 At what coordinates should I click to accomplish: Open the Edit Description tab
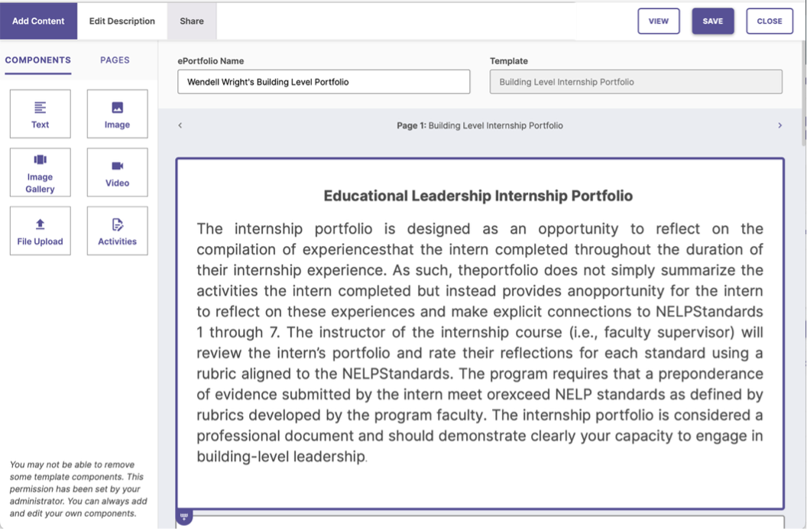tap(122, 21)
